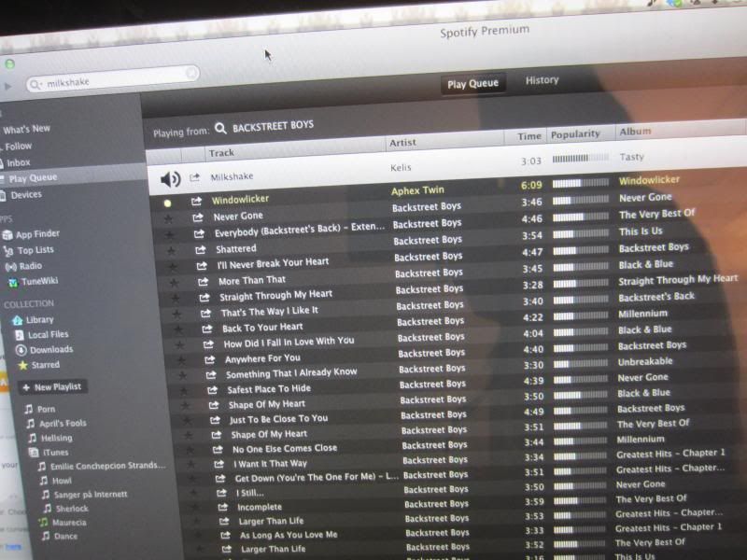Open the album Tasty

pyautogui.click(x=632, y=157)
